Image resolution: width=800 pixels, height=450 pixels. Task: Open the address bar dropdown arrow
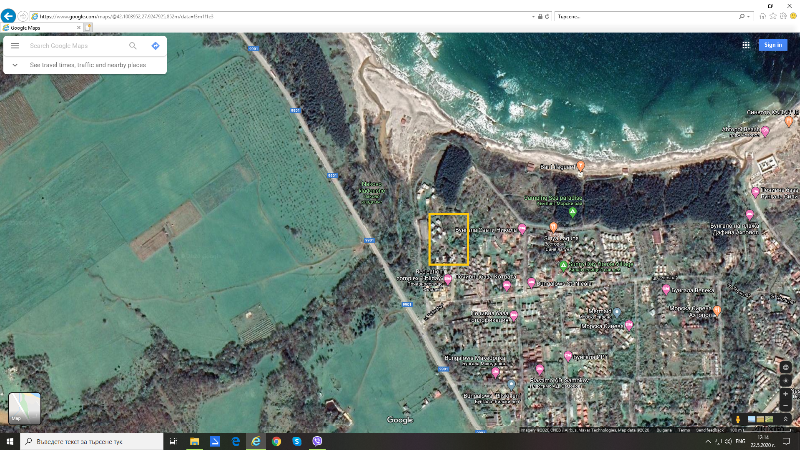(533, 17)
